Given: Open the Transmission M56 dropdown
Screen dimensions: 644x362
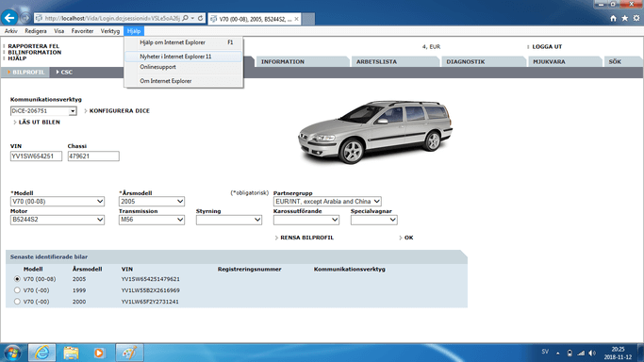Looking at the screenshot, I should click(x=152, y=220).
